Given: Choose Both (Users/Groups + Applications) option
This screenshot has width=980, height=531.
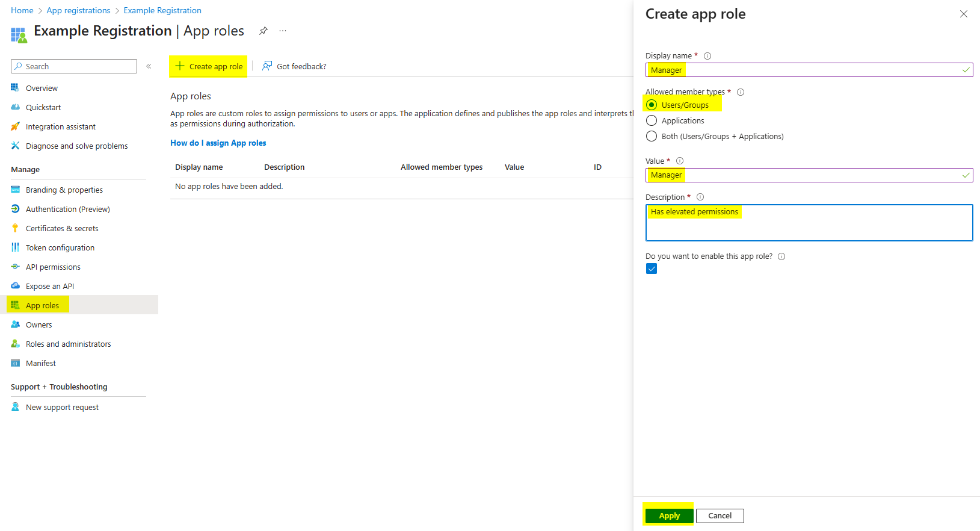Looking at the screenshot, I should click(652, 136).
